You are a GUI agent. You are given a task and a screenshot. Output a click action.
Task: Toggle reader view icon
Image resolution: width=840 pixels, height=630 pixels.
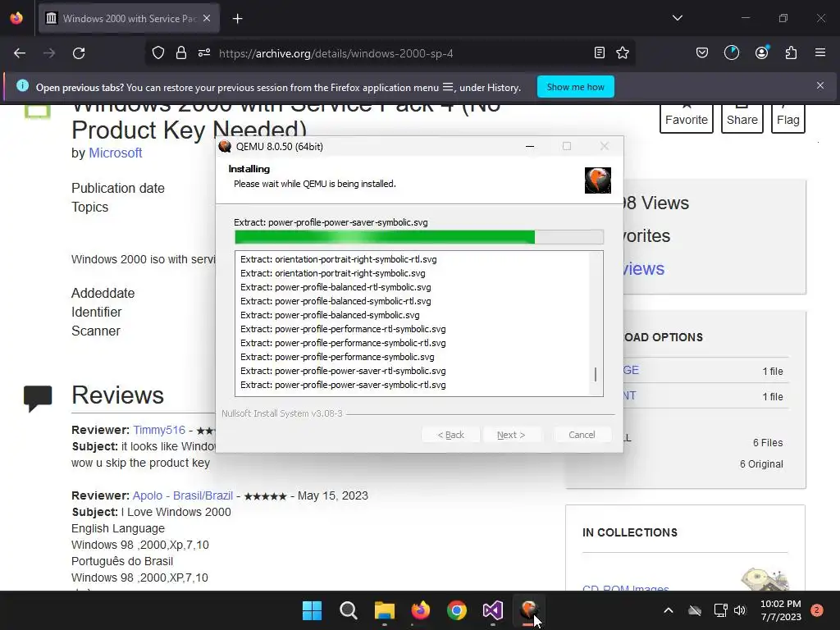coord(600,52)
